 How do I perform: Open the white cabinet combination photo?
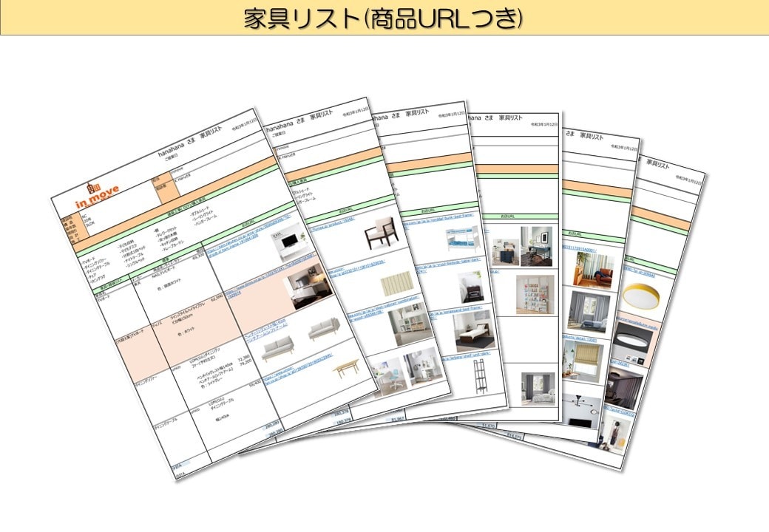[410, 324]
